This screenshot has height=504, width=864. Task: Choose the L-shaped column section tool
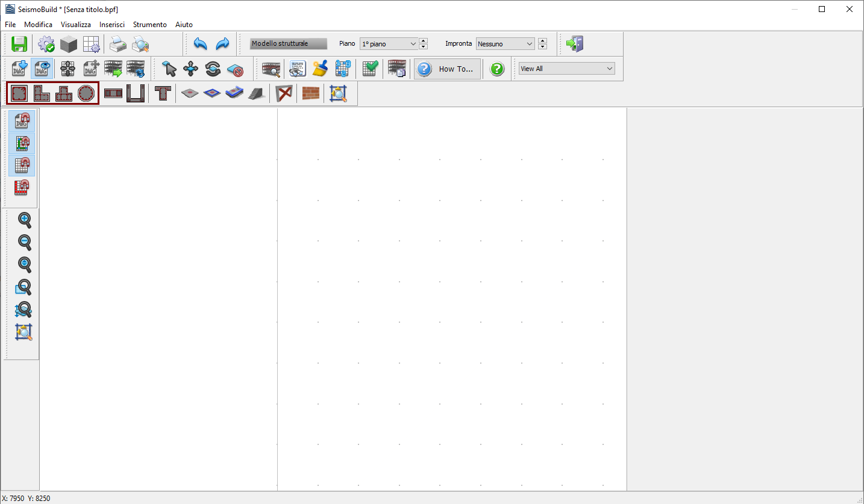42,93
